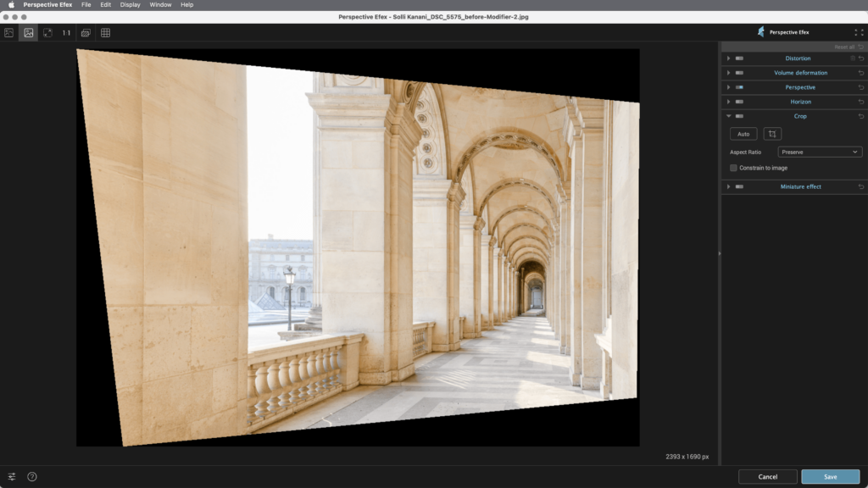Open the Aspect Ratio Preserve dropdown
868x488 pixels.
pos(820,152)
